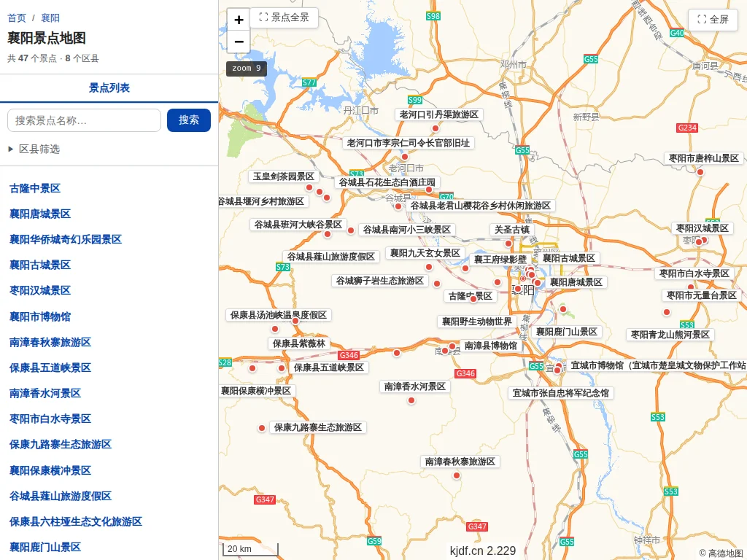Open the 襄阳 breadcrumb link
This screenshot has width=747, height=560.
coord(50,18)
